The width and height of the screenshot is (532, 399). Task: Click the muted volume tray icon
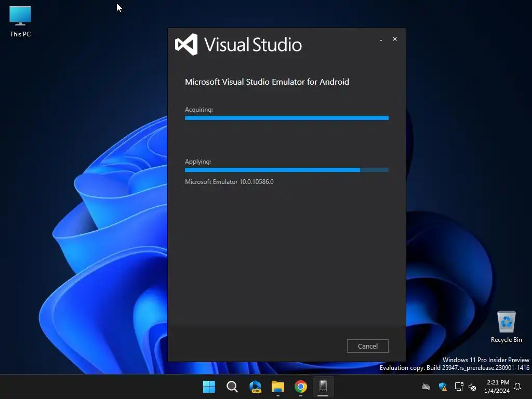[472, 387]
